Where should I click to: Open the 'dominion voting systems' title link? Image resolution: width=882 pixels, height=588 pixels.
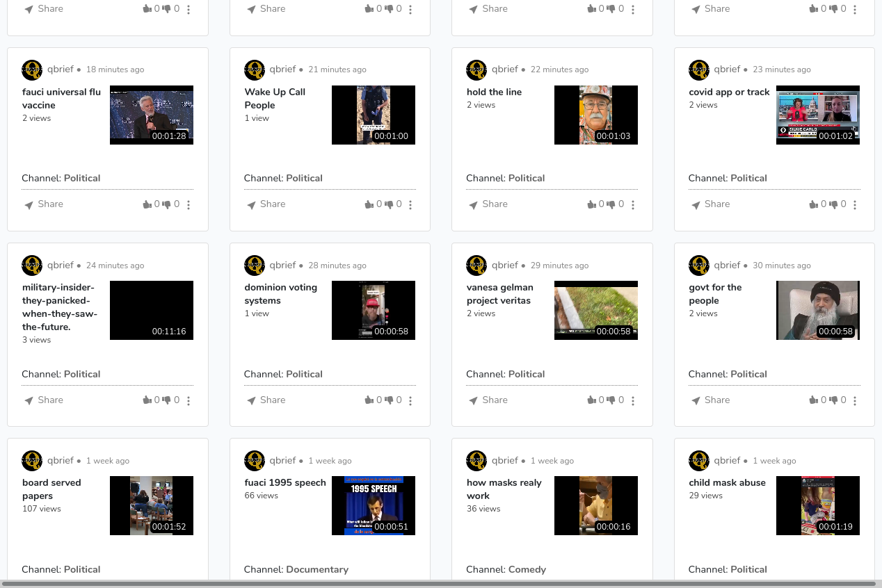pos(280,294)
